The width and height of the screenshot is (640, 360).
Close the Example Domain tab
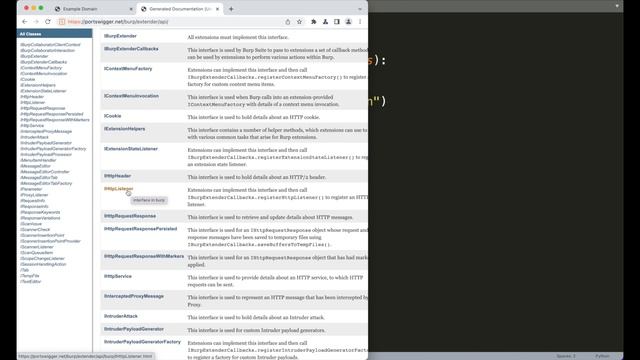(x=131, y=9)
